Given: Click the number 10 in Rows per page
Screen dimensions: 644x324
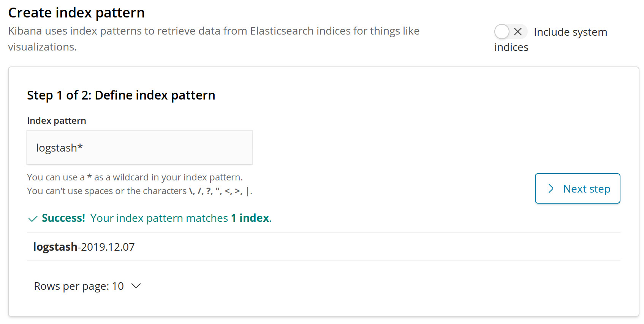Looking at the screenshot, I should (x=118, y=286).
